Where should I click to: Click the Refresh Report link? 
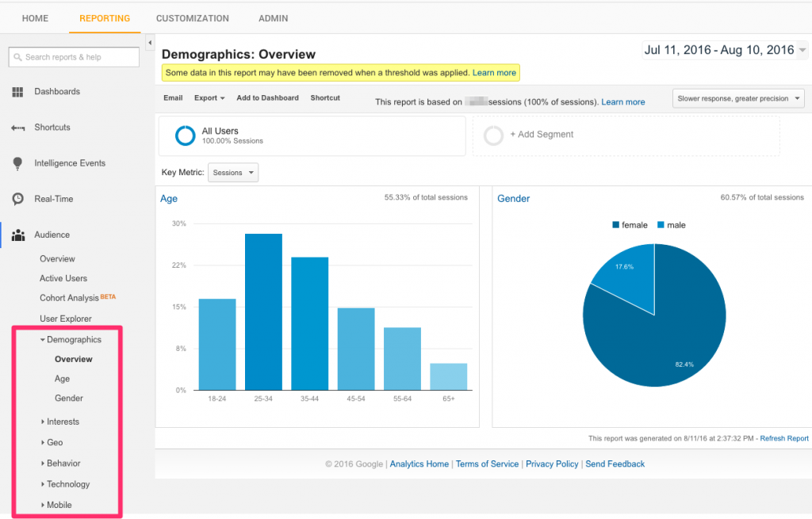pyautogui.click(x=784, y=439)
